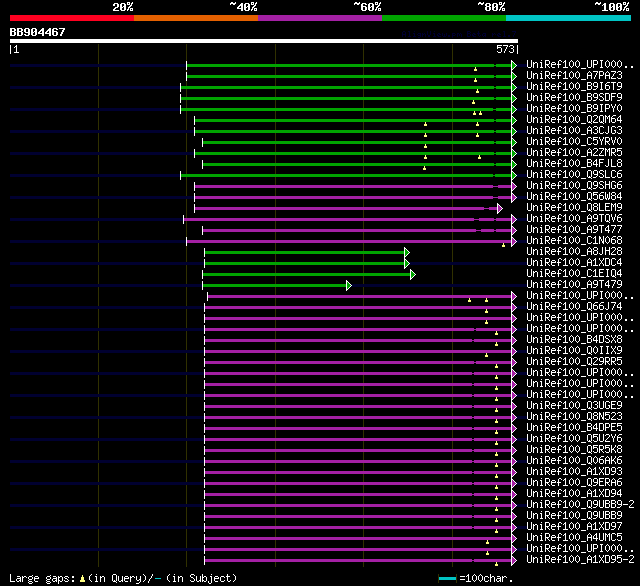
Task: Select the UniRef100_Q5U2Y6 label
Action: tap(574, 439)
